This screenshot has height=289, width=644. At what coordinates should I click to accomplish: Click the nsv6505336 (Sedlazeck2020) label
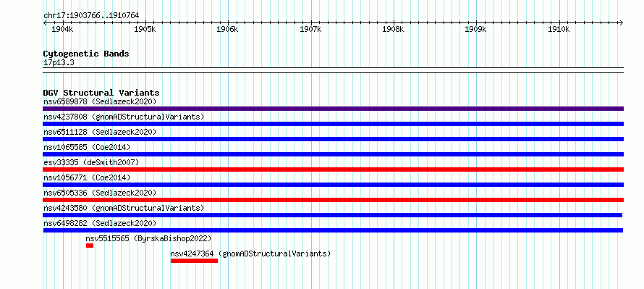point(100,193)
